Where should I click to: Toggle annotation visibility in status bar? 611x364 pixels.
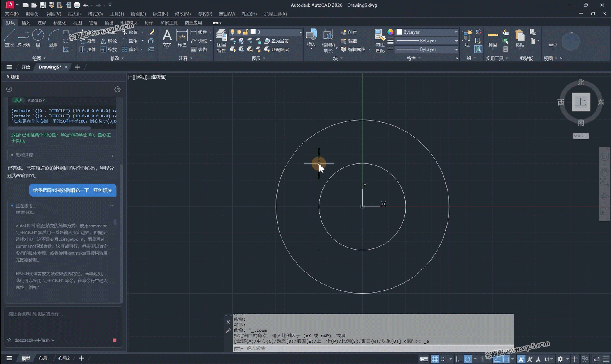pos(521,359)
